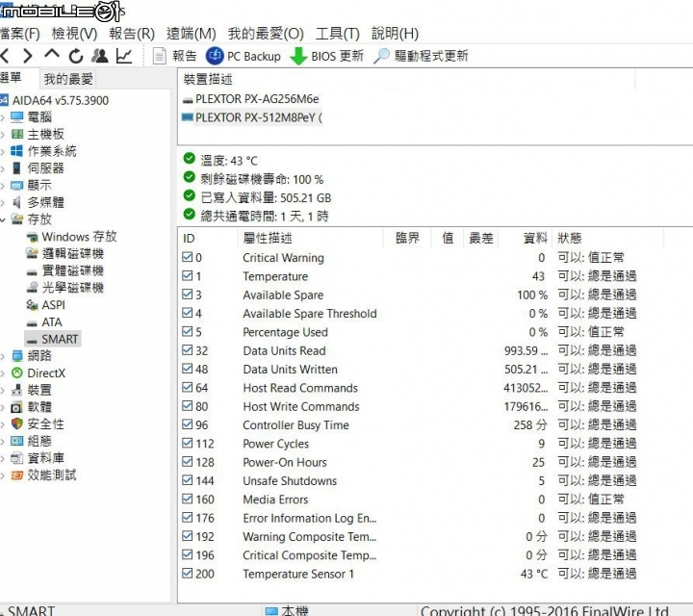Click the 電腦 computer icon in tree
The height and width of the screenshot is (616, 693).
click(16, 117)
